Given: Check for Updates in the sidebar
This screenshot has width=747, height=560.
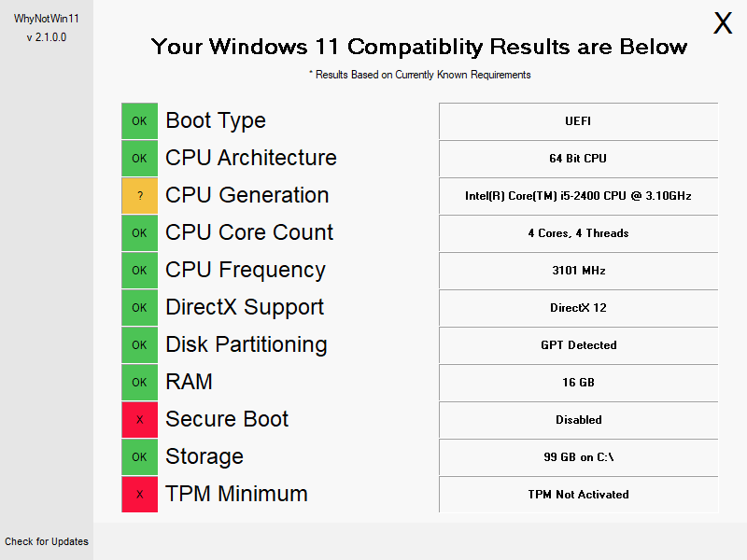Looking at the screenshot, I should click(x=47, y=541).
